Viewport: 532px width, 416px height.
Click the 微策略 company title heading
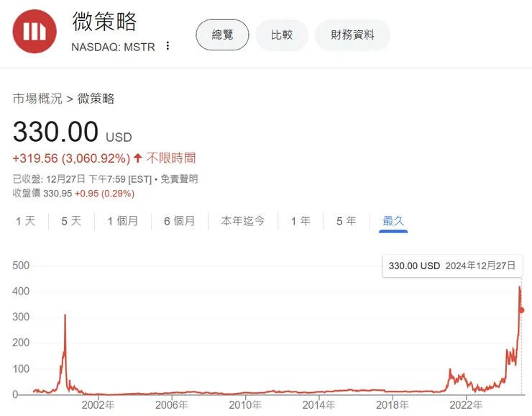104,22
